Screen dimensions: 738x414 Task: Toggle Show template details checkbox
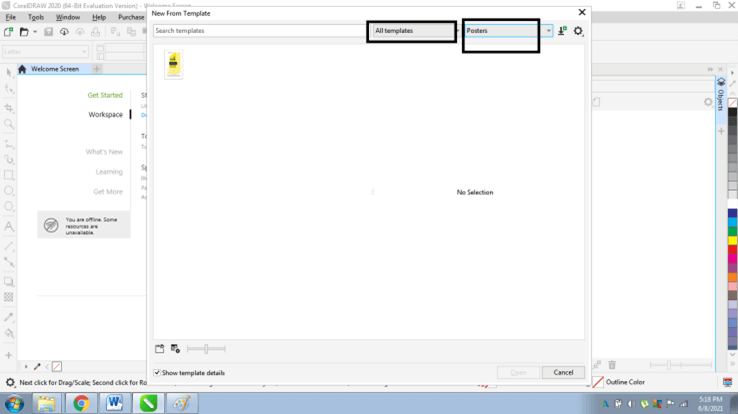click(x=157, y=373)
